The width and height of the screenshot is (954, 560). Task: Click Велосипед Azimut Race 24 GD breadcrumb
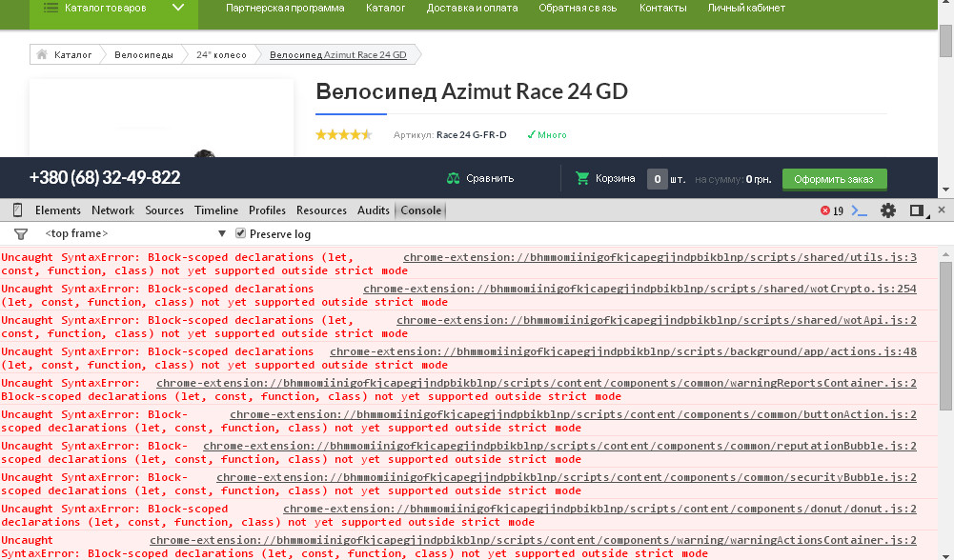[x=337, y=54]
